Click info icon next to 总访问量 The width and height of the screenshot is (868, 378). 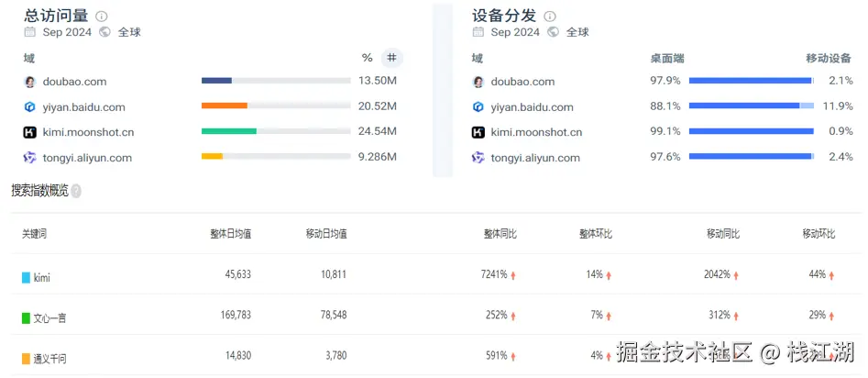[102, 17]
